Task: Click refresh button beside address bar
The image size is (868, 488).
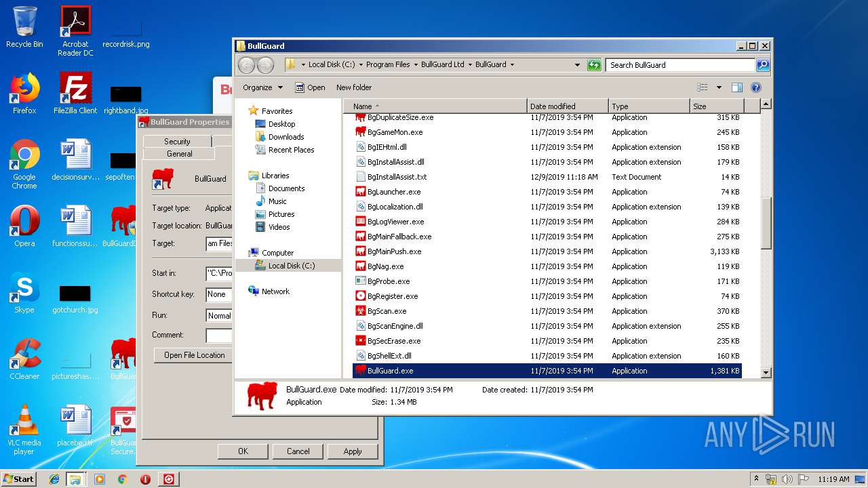Action: point(594,65)
